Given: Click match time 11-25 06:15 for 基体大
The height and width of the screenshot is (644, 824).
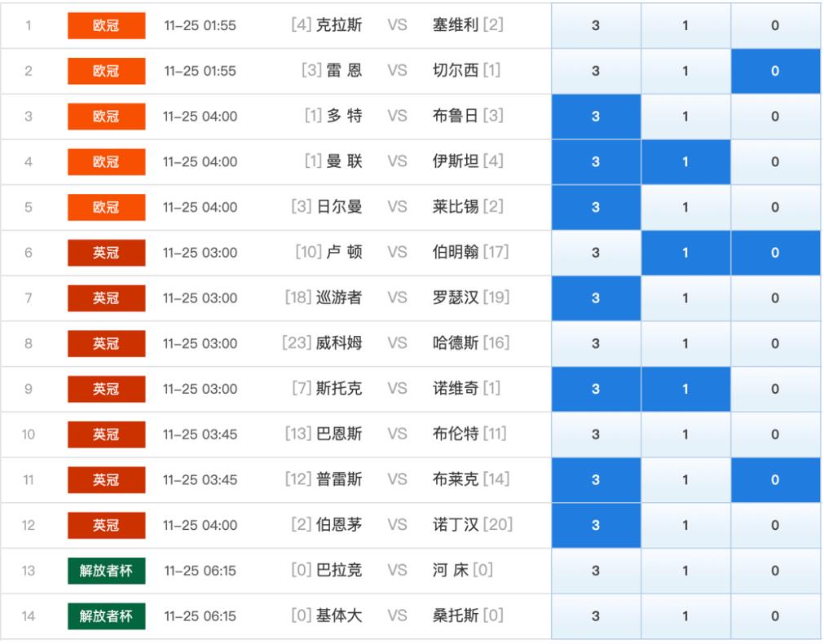Looking at the screenshot, I should tap(200, 616).
